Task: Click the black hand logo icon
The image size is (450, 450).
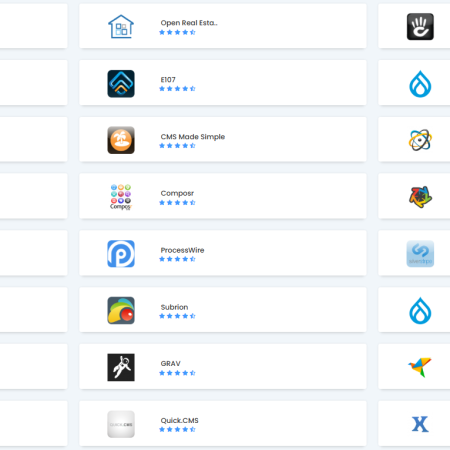Action: (x=420, y=27)
